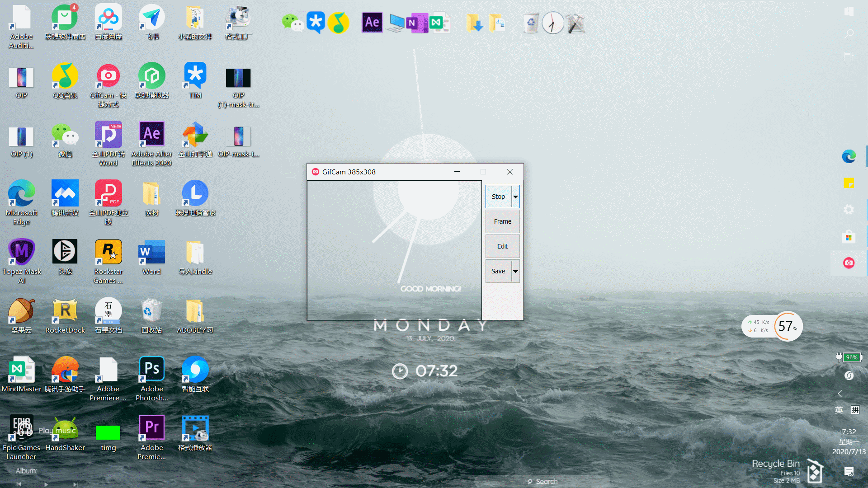
Task: Open 腾讯会议 desktop shortcut
Action: [65, 199]
